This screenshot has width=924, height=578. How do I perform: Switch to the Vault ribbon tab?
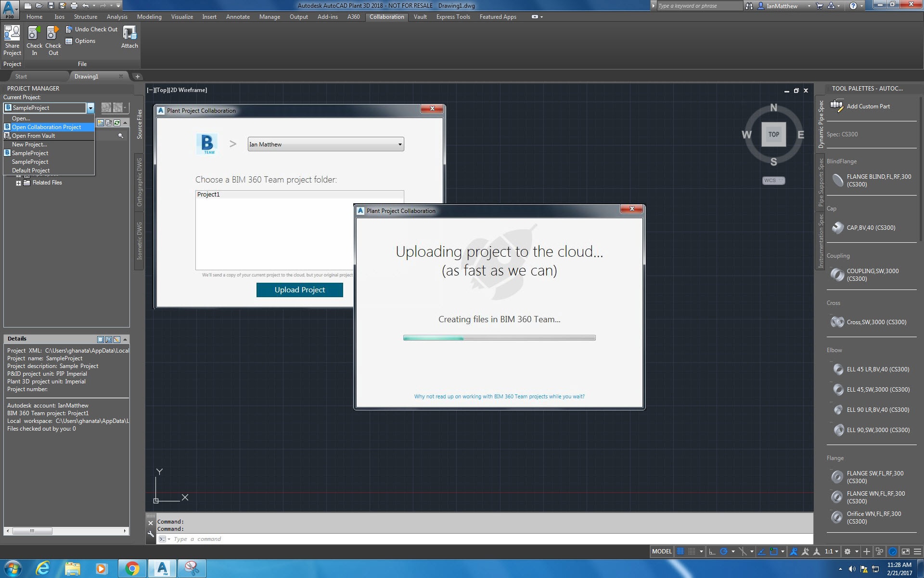coord(420,17)
